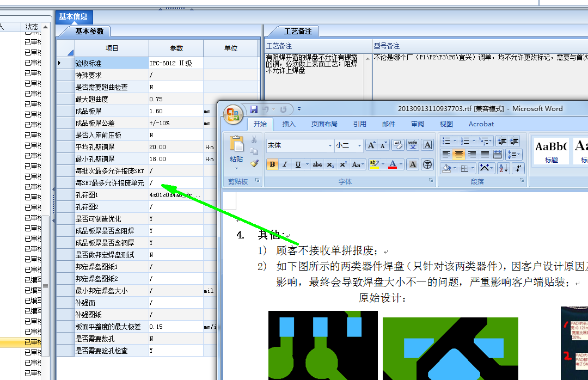Apply superscript formatting

point(343,164)
